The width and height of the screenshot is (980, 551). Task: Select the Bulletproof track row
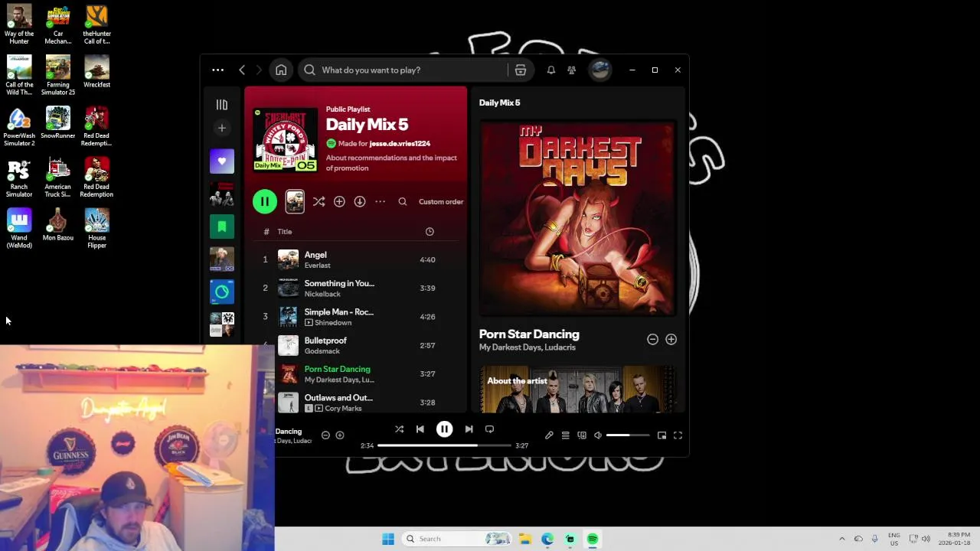point(356,345)
